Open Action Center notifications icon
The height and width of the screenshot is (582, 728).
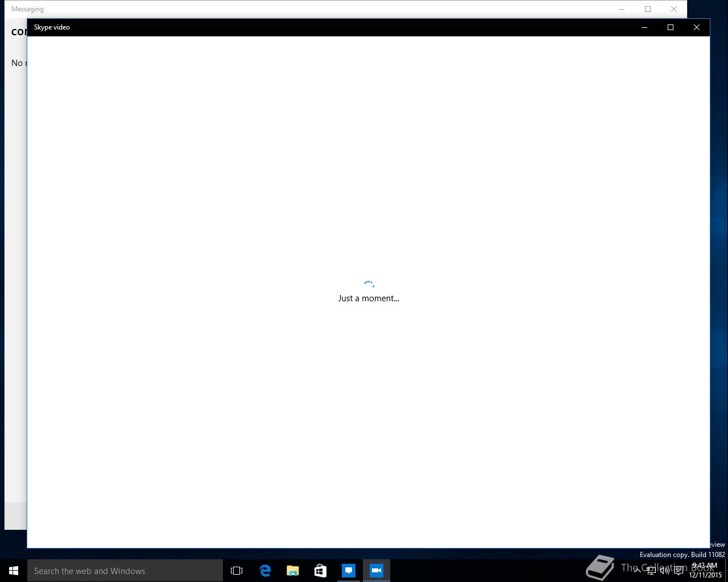click(679, 571)
